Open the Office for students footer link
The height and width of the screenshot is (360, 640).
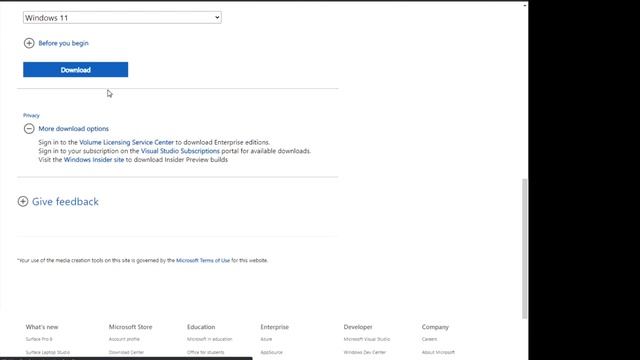point(205,352)
